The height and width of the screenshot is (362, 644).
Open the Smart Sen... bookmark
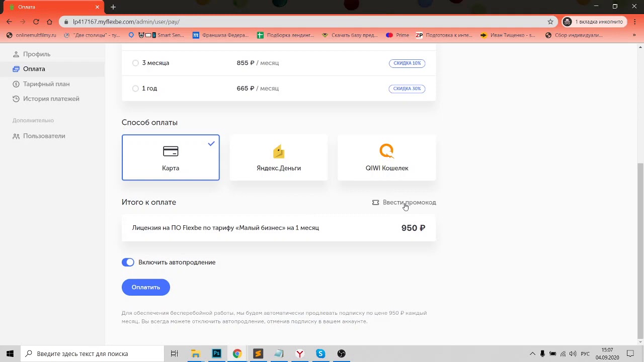[161, 35]
